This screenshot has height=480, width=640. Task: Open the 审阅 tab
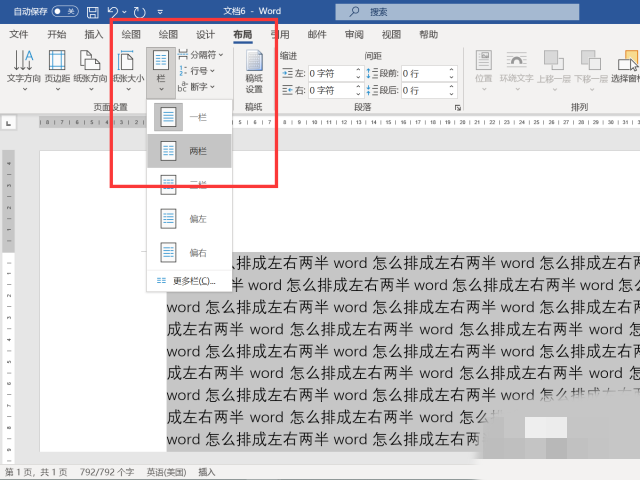coord(354,35)
